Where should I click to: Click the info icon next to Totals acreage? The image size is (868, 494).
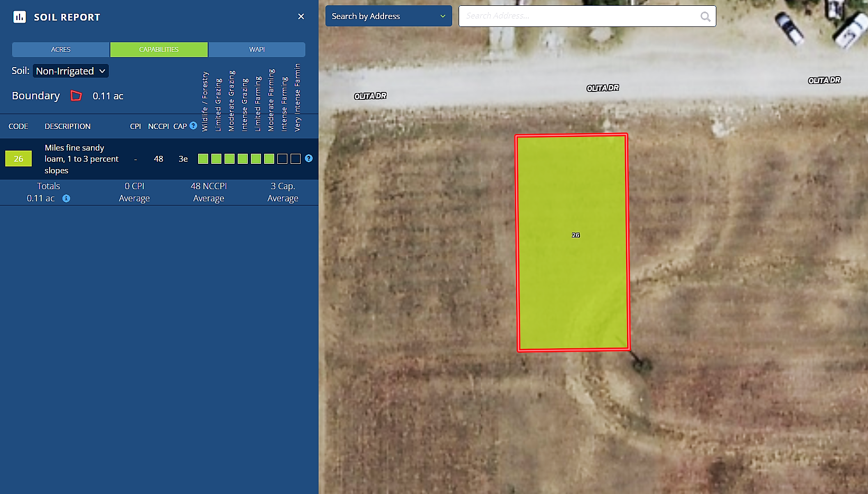(66, 199)
